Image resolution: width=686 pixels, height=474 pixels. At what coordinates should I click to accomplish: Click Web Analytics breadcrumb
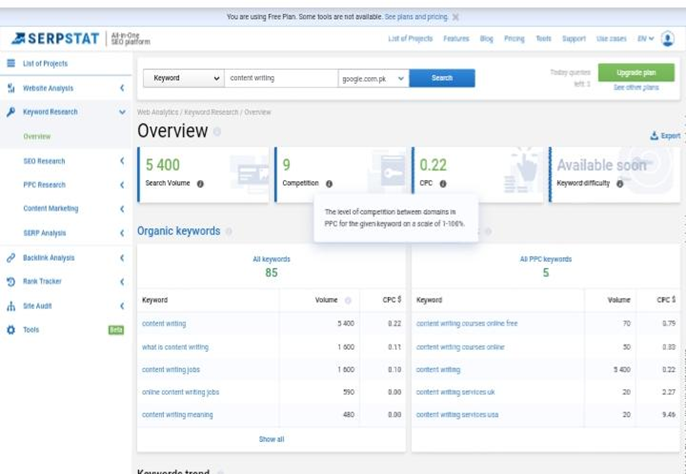158,112
